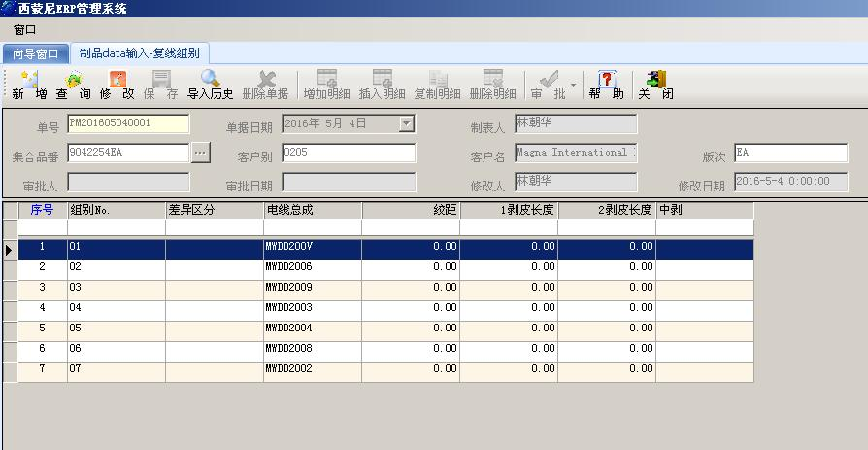This screenshot has height=450, width=868.
Task: Select cell MWDD2002
Action: click(x=313, y=372)
